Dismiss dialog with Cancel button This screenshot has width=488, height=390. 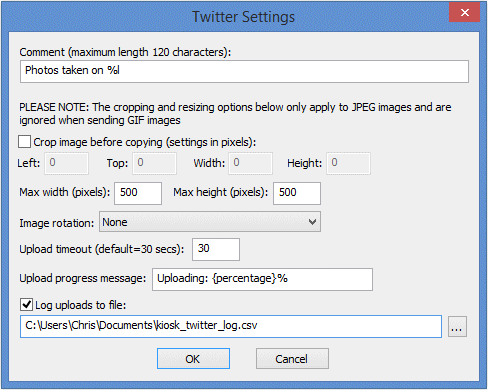tap(292, 359)
